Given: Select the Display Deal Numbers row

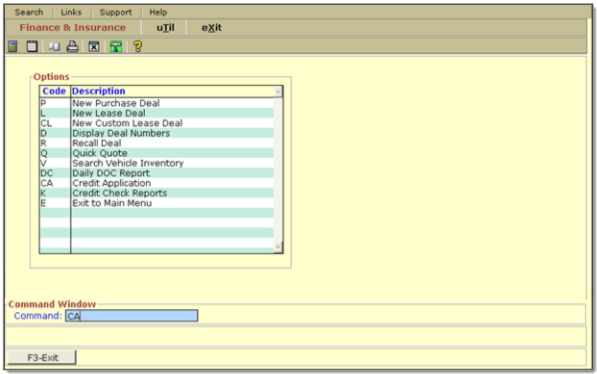Looking at the screenshot, I should coord(157,133).
